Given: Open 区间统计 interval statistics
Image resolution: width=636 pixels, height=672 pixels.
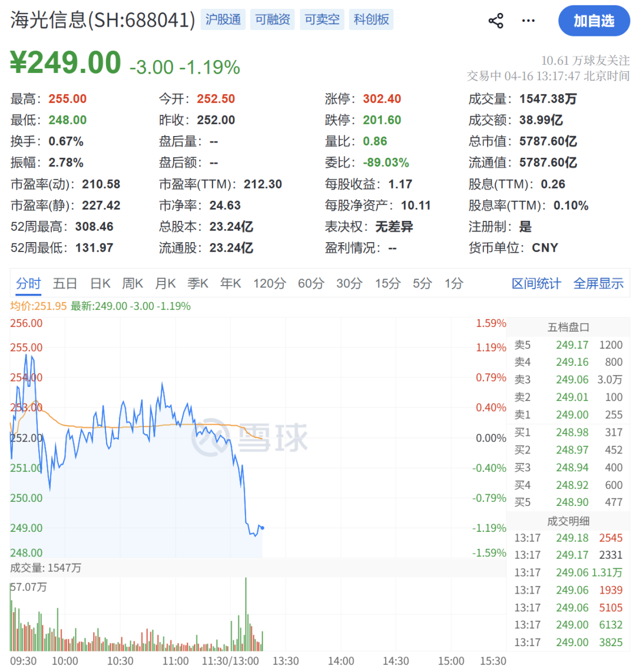Looking at the screenshot, I should pos(536,283).
